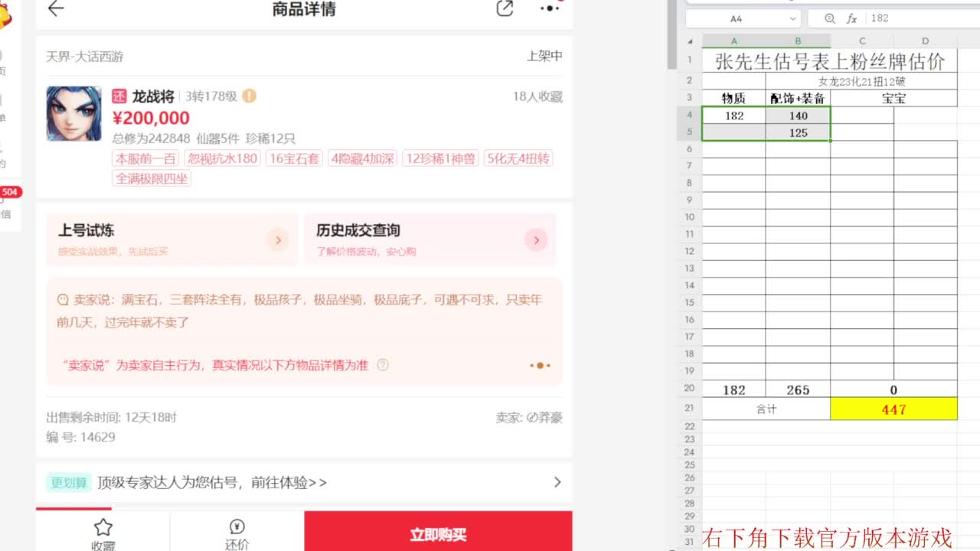
Task: Click the 本服前一百 tag
Action: pos(145,158)
